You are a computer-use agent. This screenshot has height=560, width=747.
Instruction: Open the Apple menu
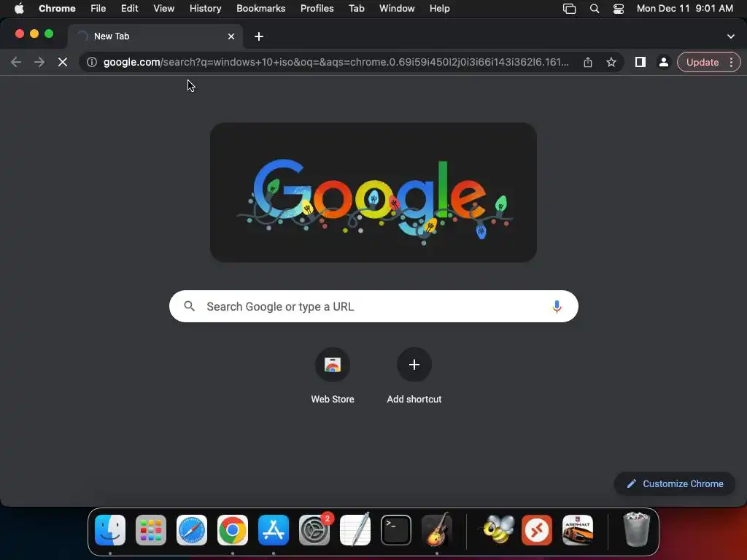click(x=19, y=8)
